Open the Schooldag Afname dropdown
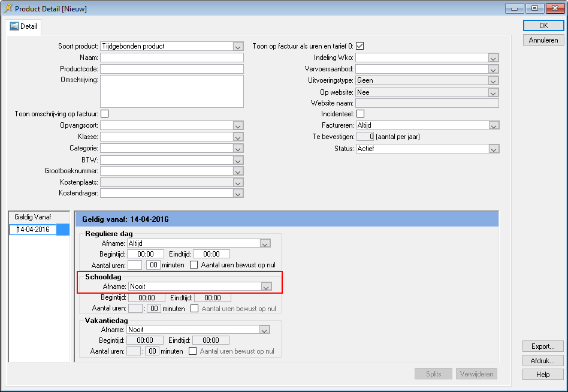Image resolution: width=568 pixels, height=392 pixels. (265, 287)
